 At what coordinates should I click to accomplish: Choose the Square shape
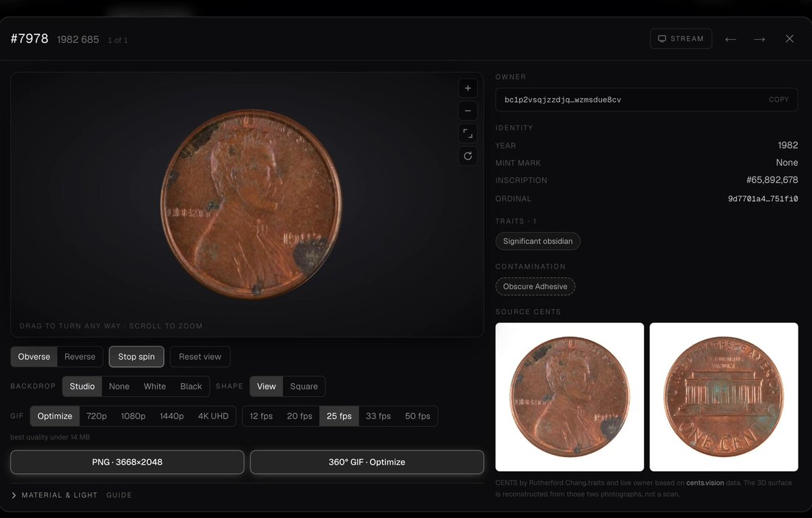click(x=304, y=386)
